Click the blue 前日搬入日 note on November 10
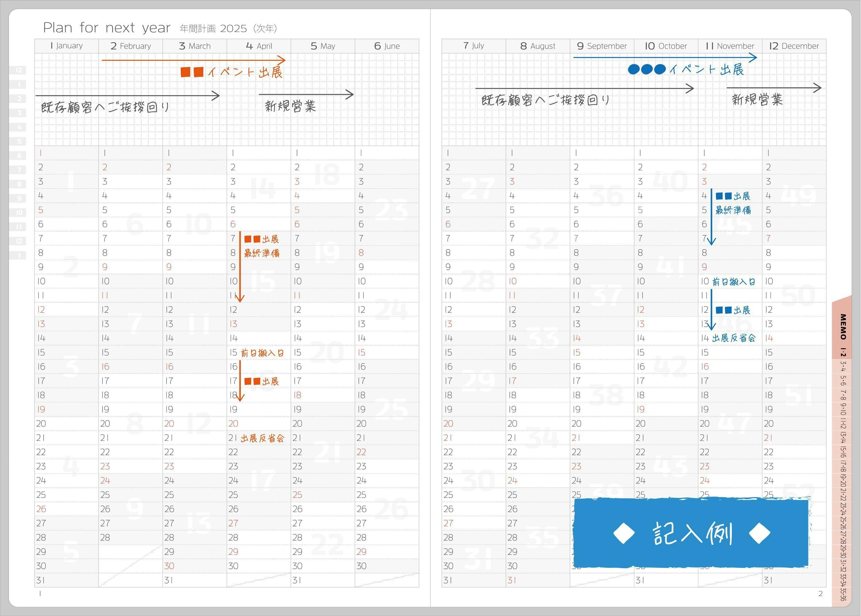 coord(734,282)
